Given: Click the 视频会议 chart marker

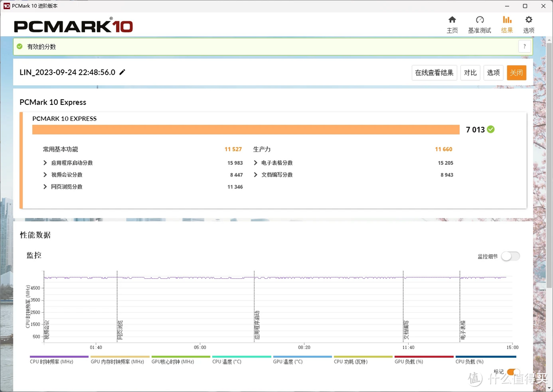Looking at the screenshot, I should [47, 330].
